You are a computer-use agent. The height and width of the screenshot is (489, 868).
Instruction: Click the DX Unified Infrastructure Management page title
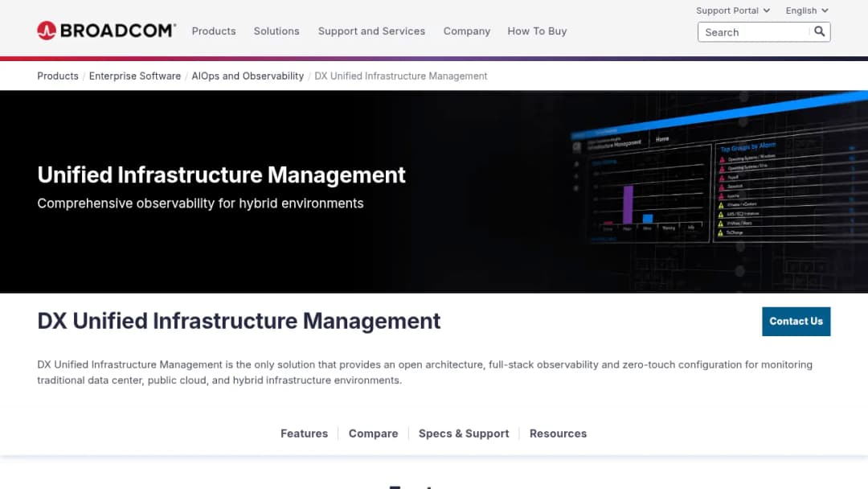[x=240, y=321]
